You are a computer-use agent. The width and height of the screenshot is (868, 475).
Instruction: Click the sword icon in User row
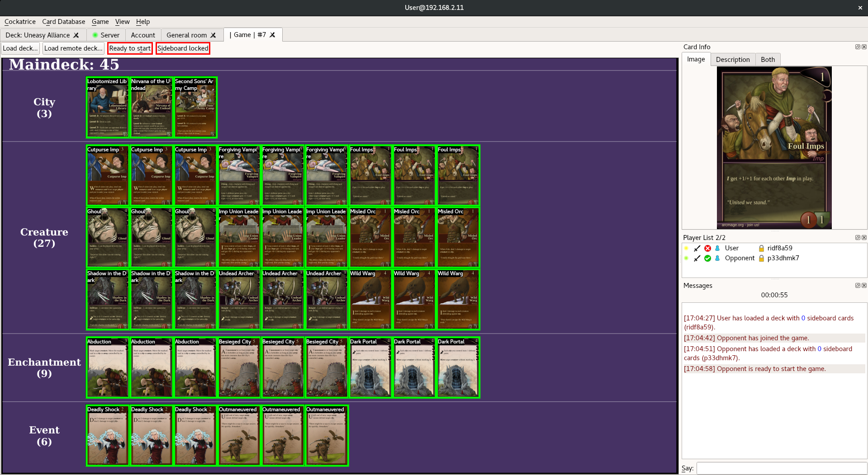pos(697,248)
